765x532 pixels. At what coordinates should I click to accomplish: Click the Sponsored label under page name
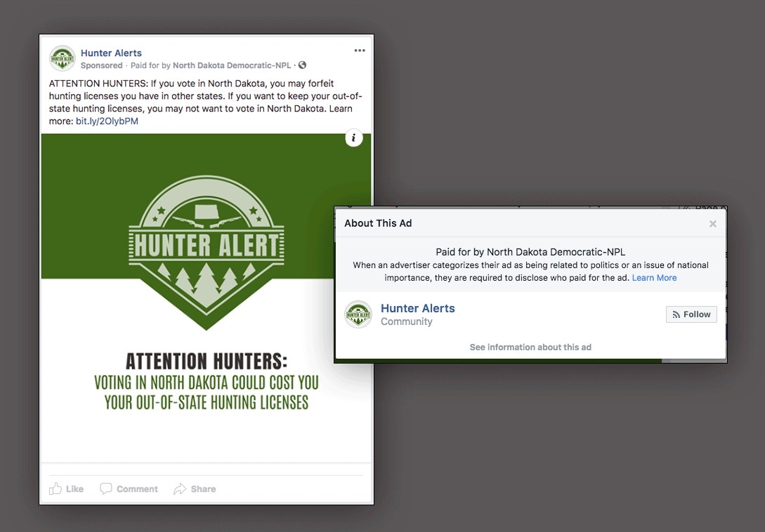[x=101, y=65]
